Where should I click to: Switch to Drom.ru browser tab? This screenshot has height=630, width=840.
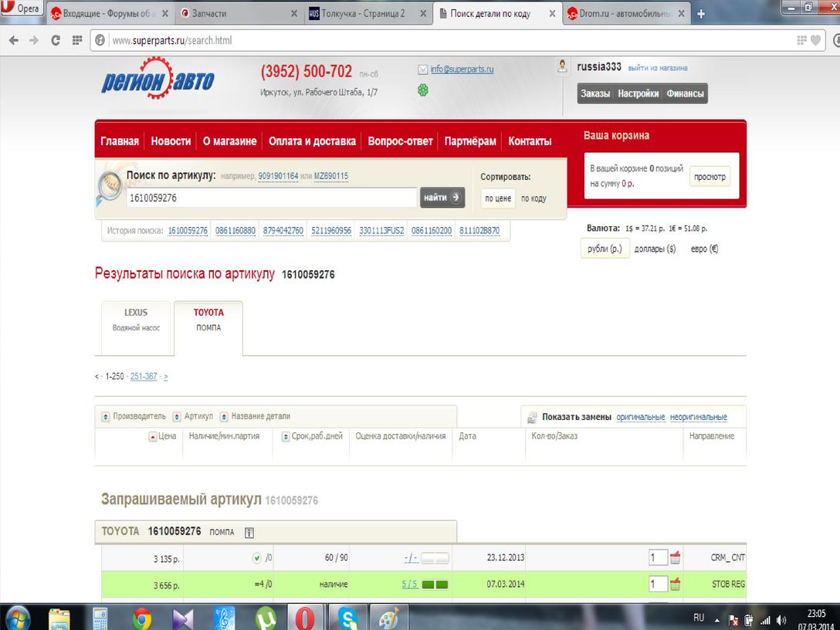point(626,14)
